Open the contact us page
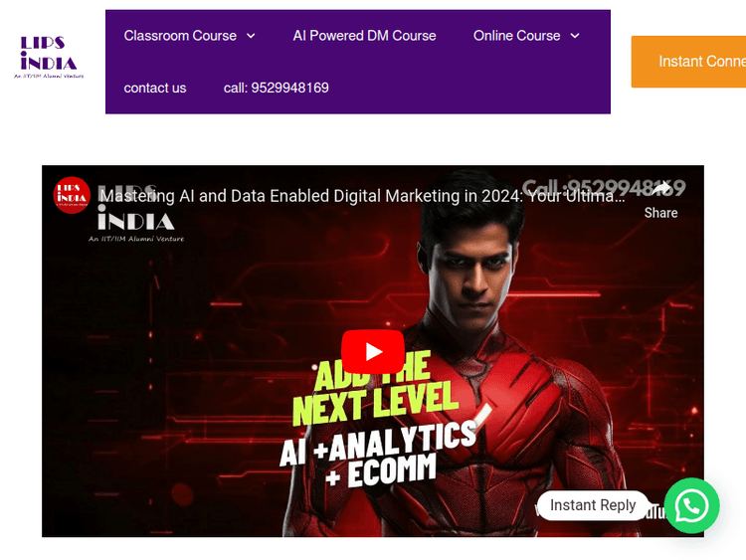746x560 pixels. coord(154,88)
